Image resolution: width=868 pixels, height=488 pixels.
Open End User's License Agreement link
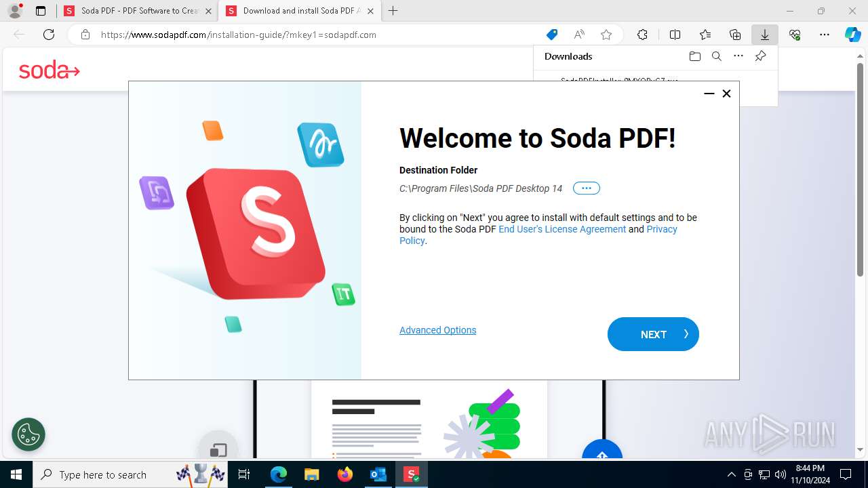pyautogui.click(x=562, y=229)
